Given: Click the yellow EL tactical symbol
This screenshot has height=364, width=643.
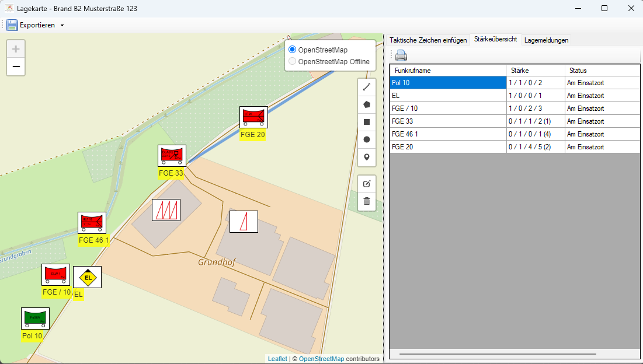Looking at the screenshot, I should click(x=88, y=278).
